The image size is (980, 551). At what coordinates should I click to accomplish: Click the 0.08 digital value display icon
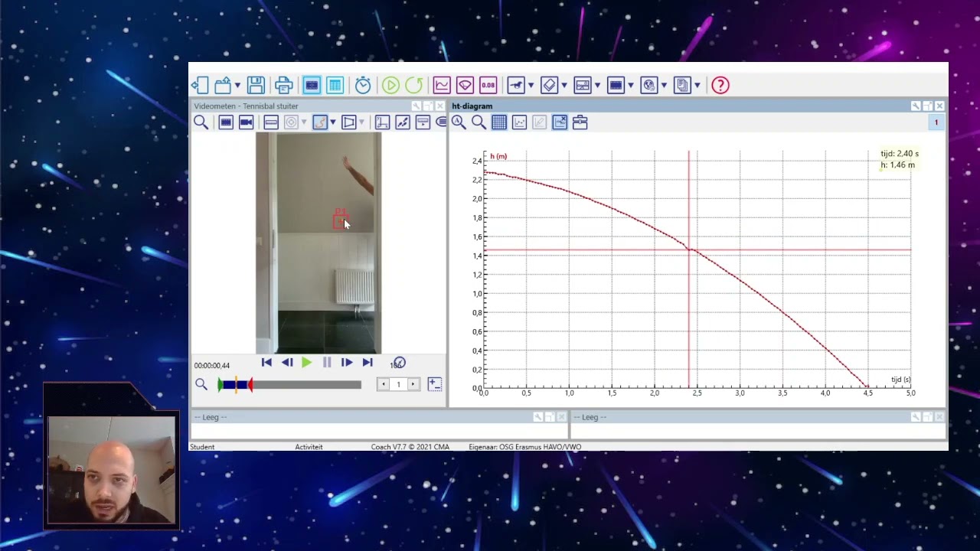[488, 85]
